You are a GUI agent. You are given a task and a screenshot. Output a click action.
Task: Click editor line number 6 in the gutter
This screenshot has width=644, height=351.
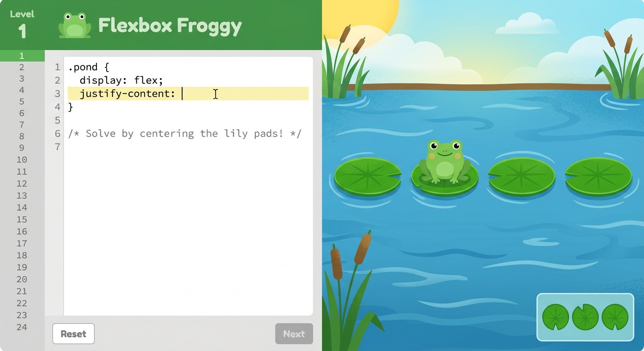57,133
